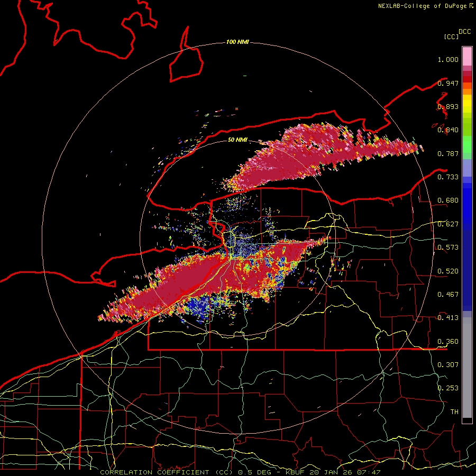Click the 1.000 value on the color scale
This screenshot has height=476, width=476.
(448, 59)
